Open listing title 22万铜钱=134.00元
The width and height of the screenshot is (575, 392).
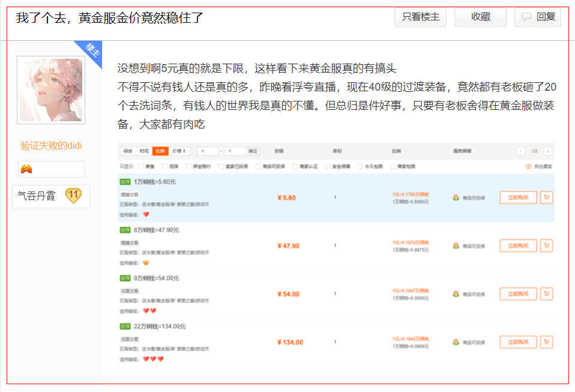point(160,327)
